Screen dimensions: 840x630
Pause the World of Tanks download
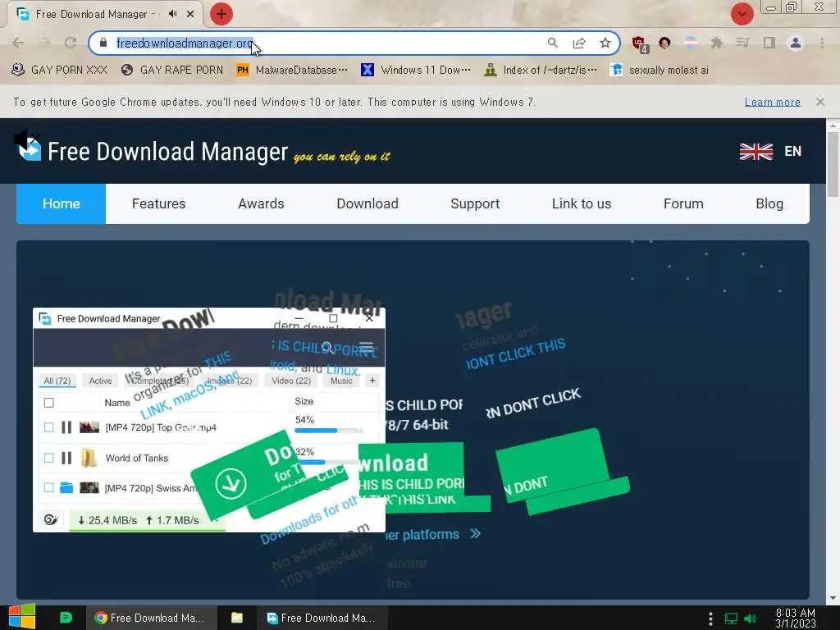coord(66,458)
